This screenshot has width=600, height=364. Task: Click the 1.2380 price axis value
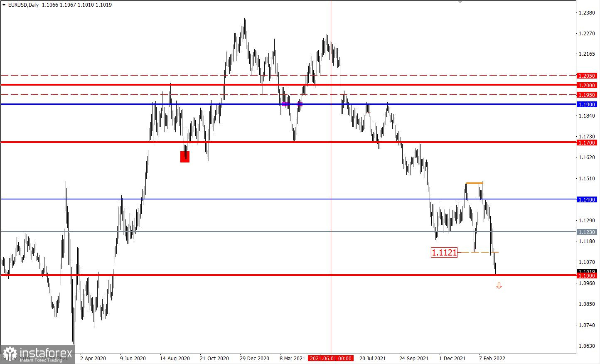coord(587,13)
